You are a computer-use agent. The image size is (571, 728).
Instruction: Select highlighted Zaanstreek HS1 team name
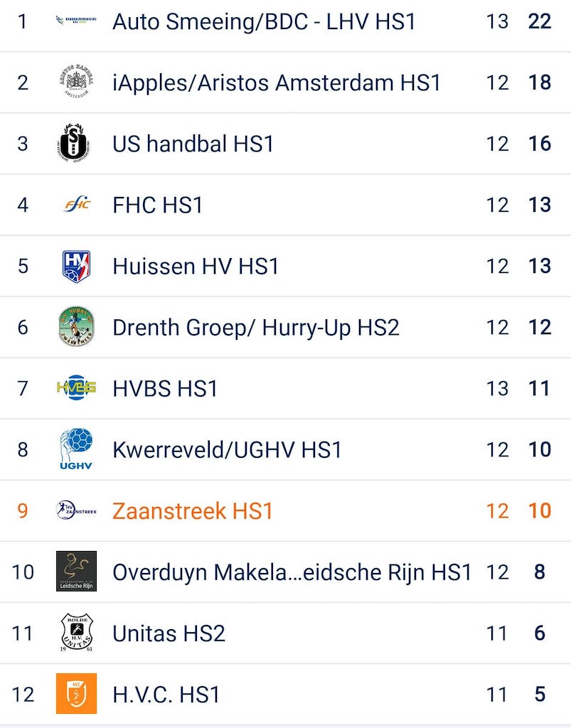tap(193, 510)
